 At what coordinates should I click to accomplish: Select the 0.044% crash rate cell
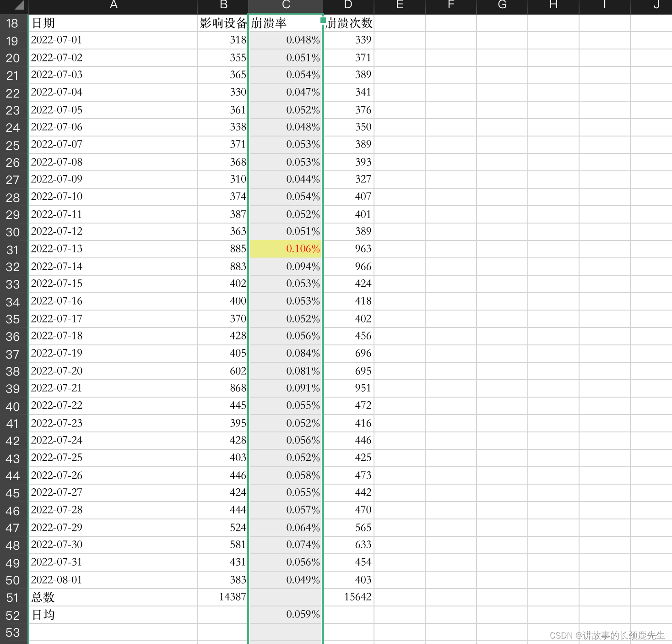[x=286, y=180]
